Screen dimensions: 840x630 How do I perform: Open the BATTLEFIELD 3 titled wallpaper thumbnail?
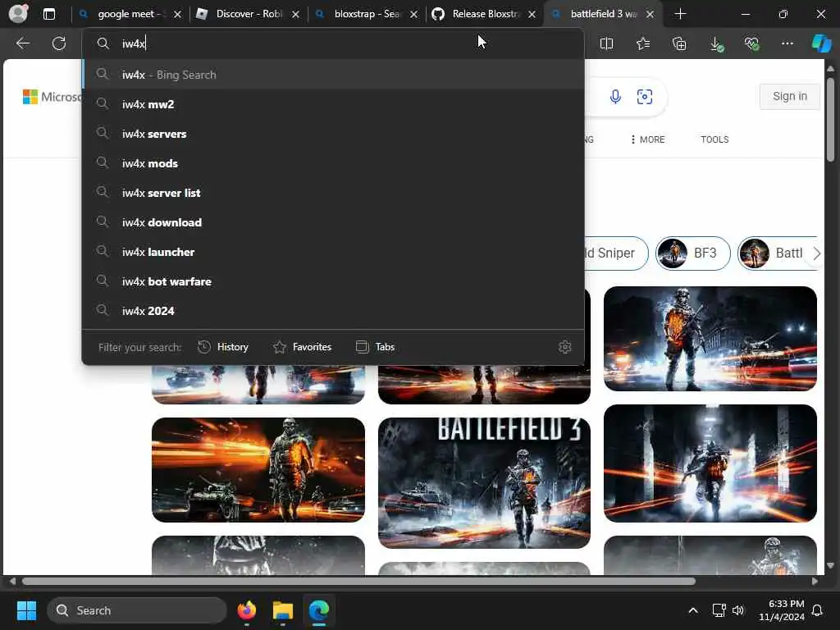[x=484, y=482]
